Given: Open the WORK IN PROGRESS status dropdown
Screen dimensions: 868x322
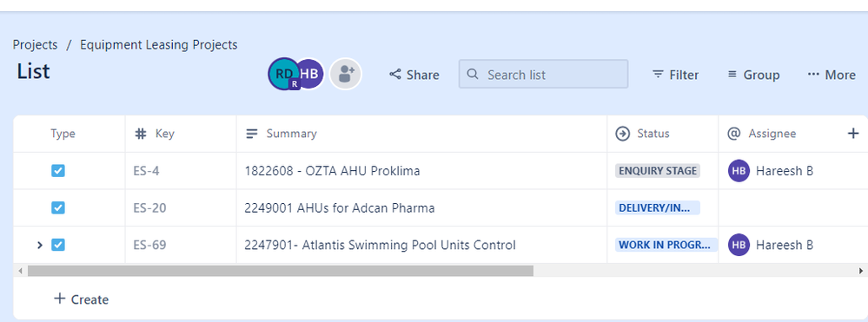Looking at the screenshot, I should pos(666,245).
